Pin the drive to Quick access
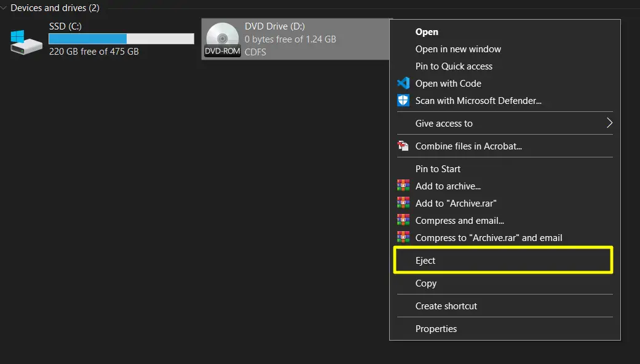This screenshot has height=364, width=640. click(x=454, y=66)
